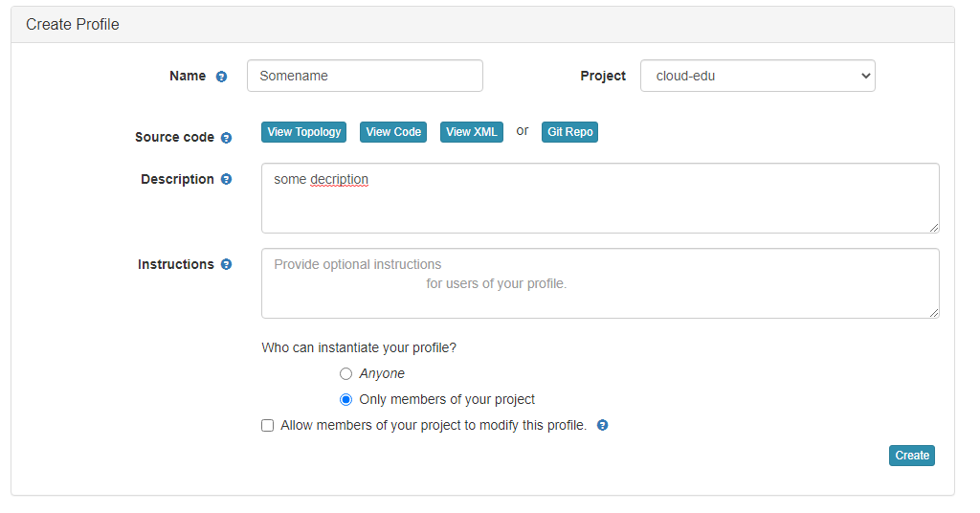Choose Only members of your project
Viewport: 980px width, 513px height.
coord(346,399)
